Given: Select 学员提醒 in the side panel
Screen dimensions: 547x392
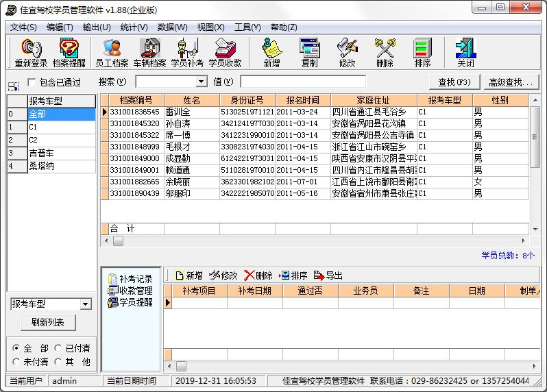Looking at the screenshot, I should (130, 302).
